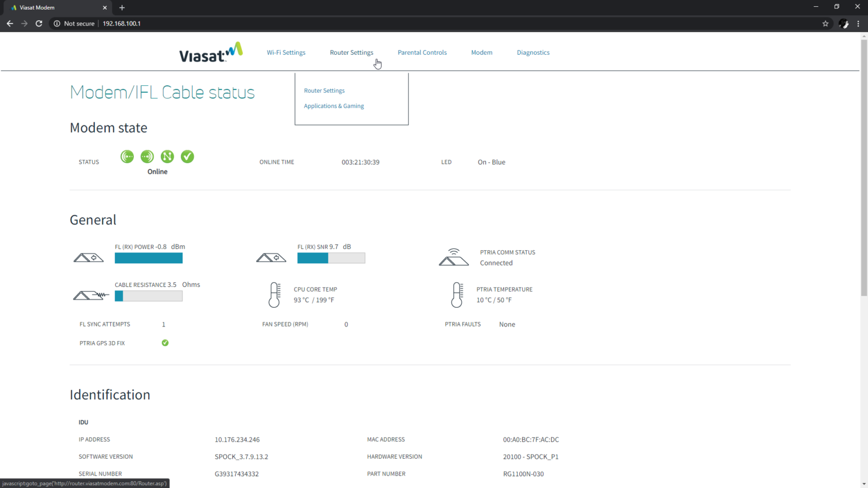Click the Wi-Fi Settings link
This screenshot has width=868, height=488.
(x=286, y=52)
